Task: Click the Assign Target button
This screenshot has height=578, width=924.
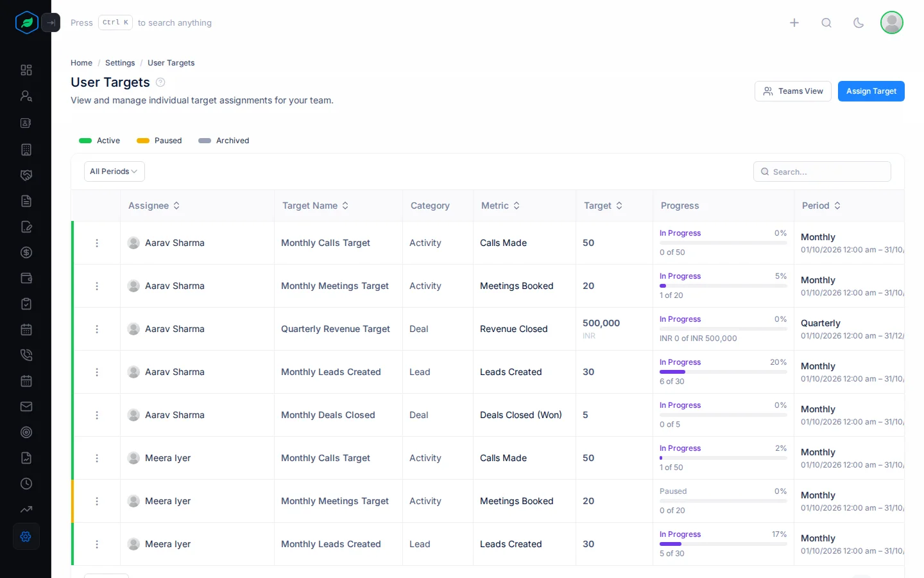Action: point(871,91)
